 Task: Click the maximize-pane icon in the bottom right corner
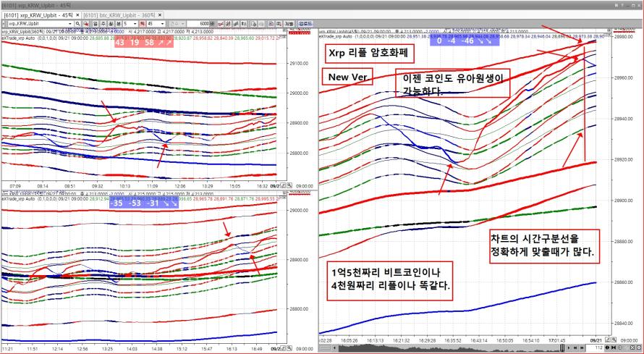(x=632, y=347)
